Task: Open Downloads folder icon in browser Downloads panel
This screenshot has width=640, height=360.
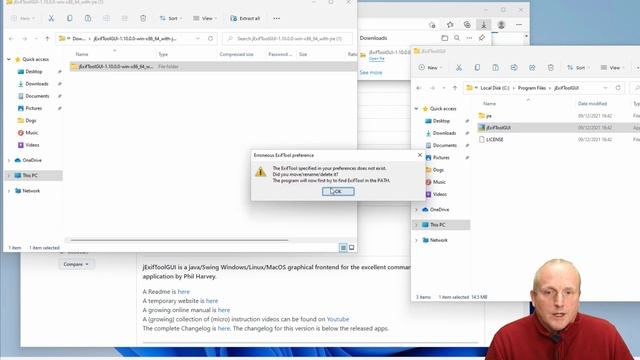Action: pos(444,38)
